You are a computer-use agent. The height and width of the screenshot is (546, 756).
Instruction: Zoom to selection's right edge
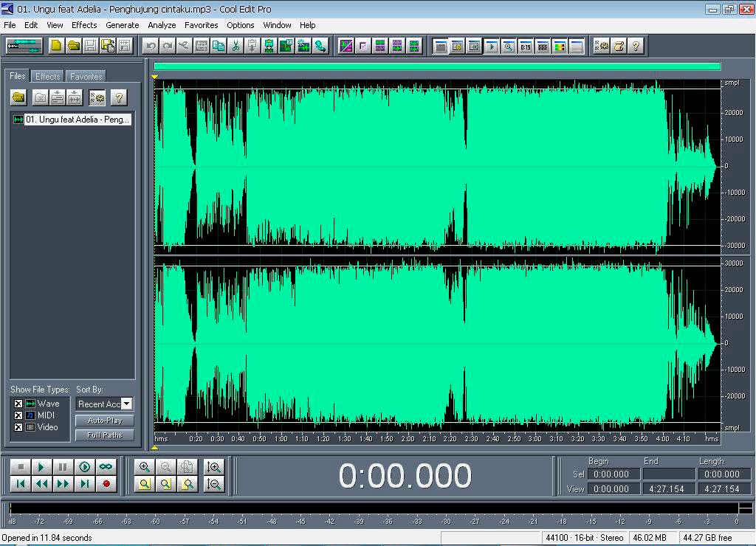[188, 484]
